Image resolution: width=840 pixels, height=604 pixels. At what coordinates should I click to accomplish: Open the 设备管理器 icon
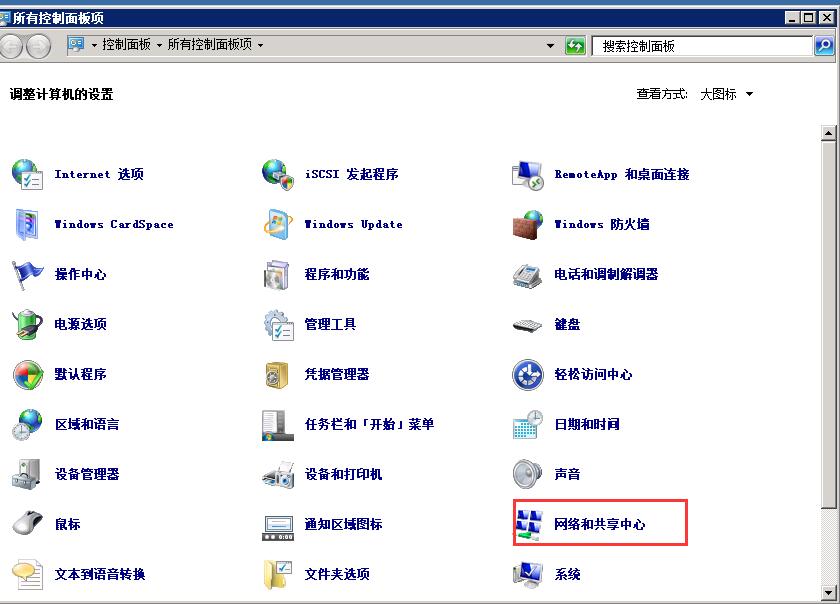(x=26, y=474)
